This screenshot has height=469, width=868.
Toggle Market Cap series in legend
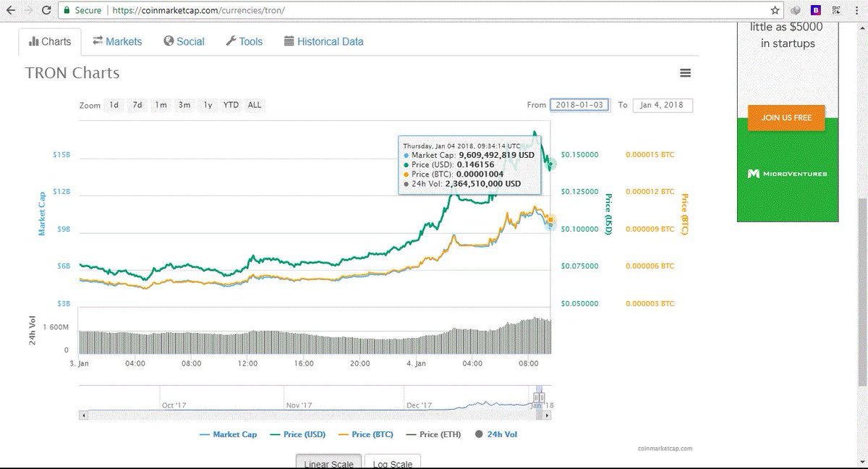point(228,434)
